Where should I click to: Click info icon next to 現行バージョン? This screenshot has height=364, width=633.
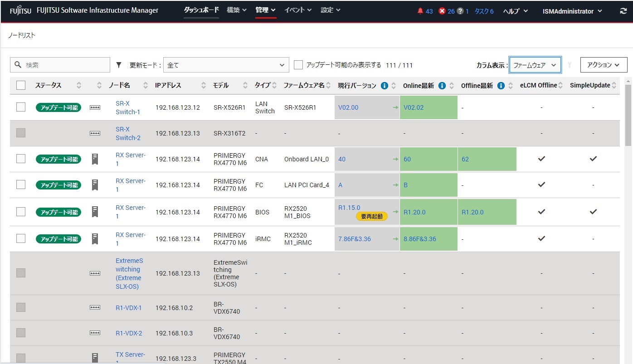[385, 85]
